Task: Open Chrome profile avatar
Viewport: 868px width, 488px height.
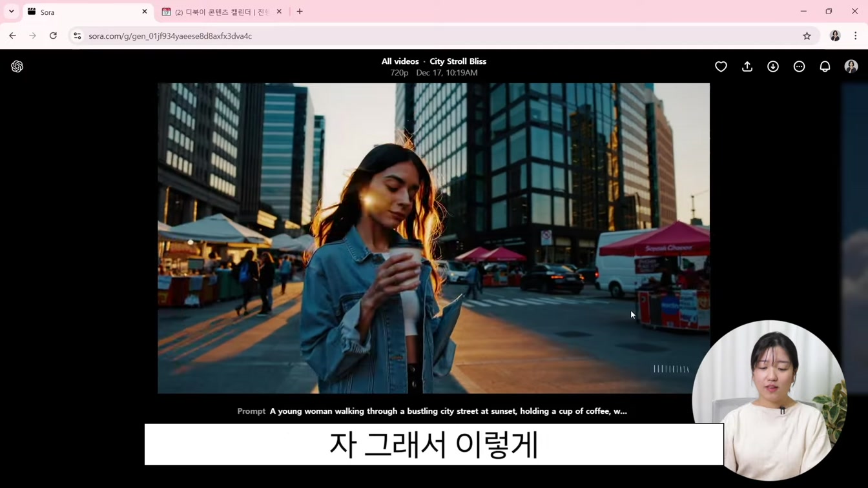Action: click(x=835, y=36)
